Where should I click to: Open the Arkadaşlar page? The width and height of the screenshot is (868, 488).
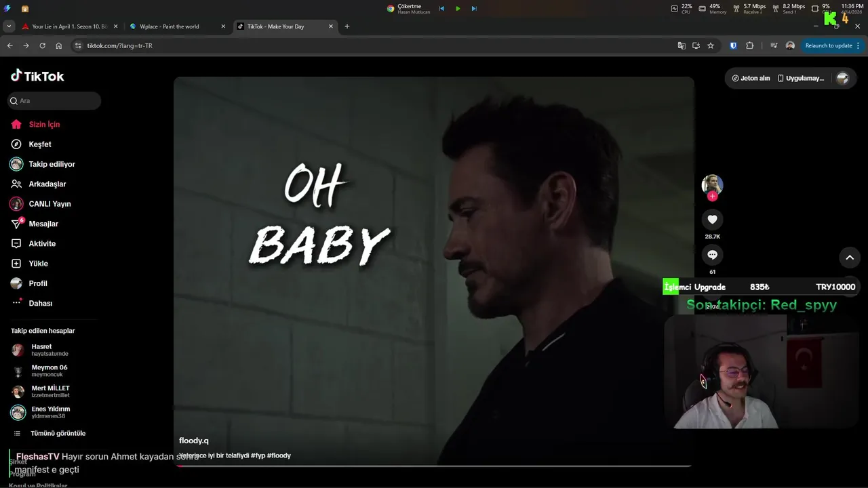pos(47,184)
